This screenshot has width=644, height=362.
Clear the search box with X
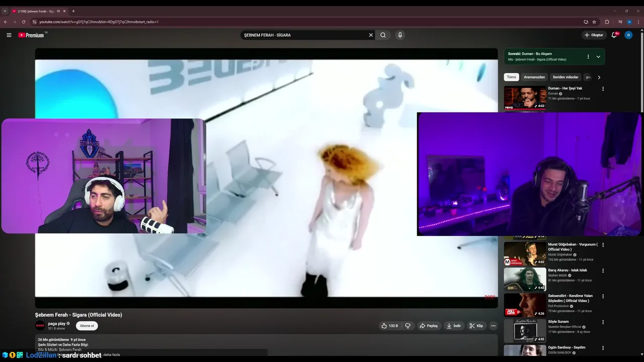[371, 35]
